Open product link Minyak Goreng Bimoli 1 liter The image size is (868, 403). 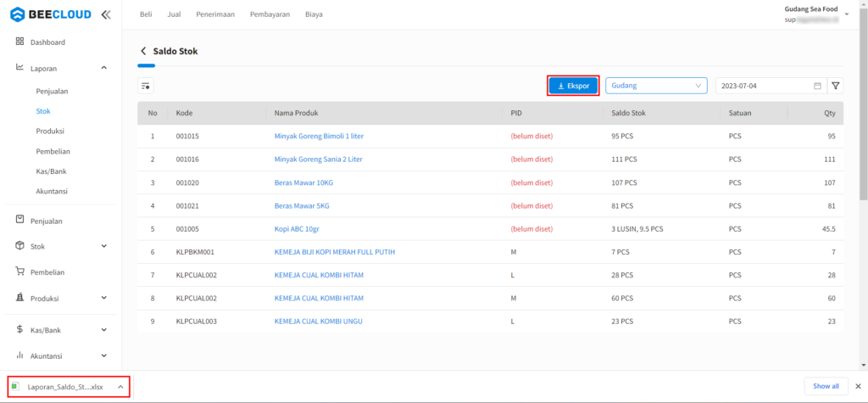319,136
